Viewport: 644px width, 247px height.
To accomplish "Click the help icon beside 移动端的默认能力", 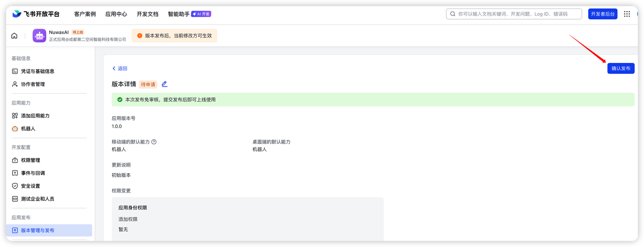I will pyautogui.click(x=154, y=142).
